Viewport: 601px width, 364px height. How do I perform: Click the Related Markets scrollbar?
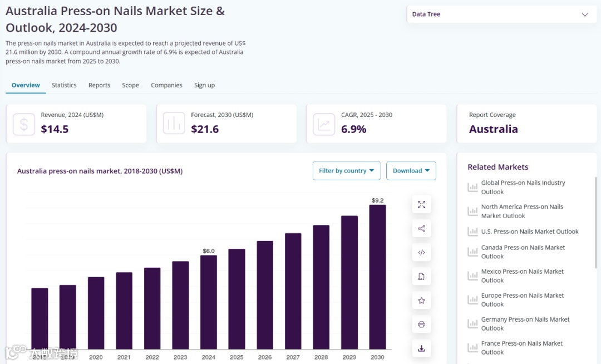[596, 223]
